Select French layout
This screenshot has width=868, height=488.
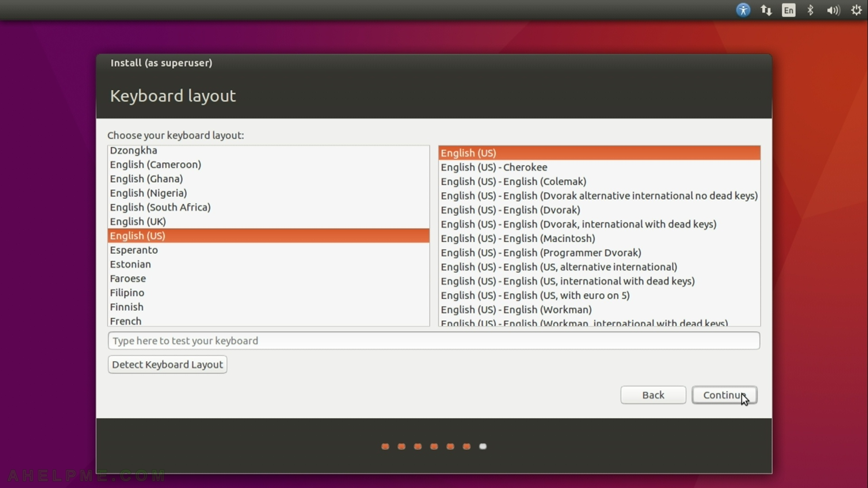pyautogui.click(x=269, y=320)
